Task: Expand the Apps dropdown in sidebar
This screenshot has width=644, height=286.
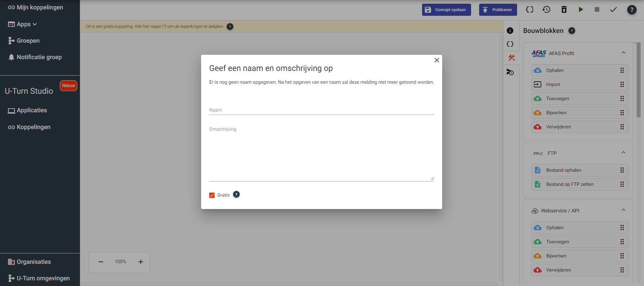Action: [23, 24]
